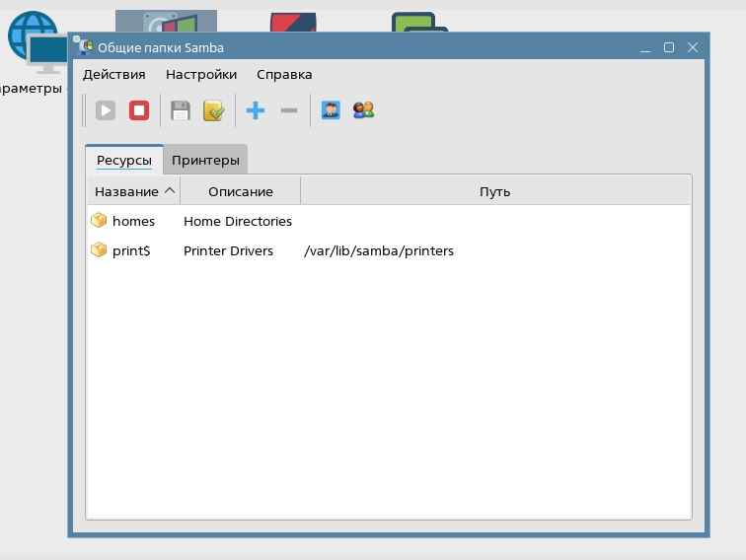Switch to the Ресурсы tab

tap(124, 160)
